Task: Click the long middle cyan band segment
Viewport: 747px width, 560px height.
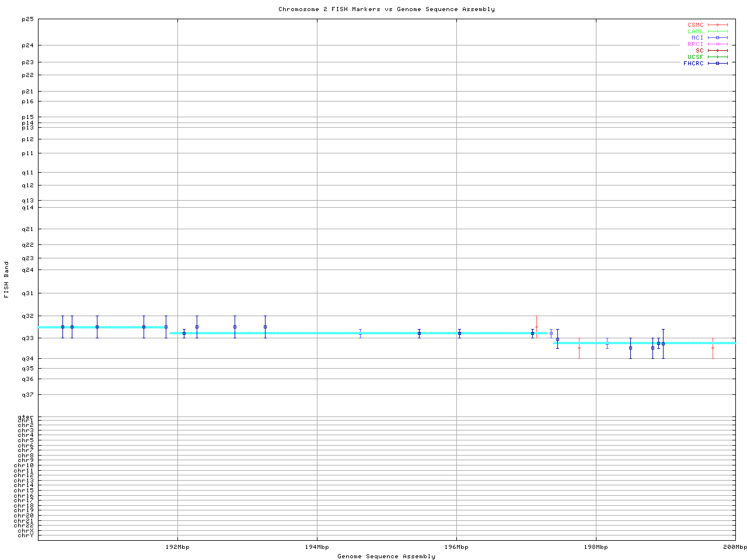Action: (358, 333)
